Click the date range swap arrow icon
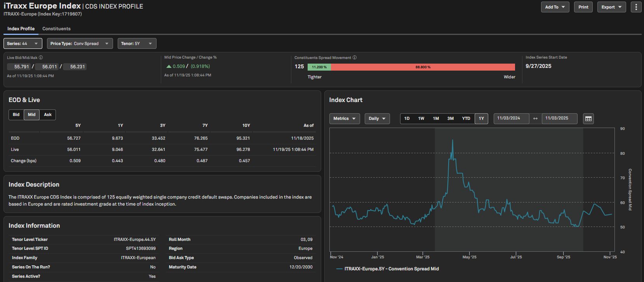This screenshot has height=282, width=644. [x=535, y=118]
